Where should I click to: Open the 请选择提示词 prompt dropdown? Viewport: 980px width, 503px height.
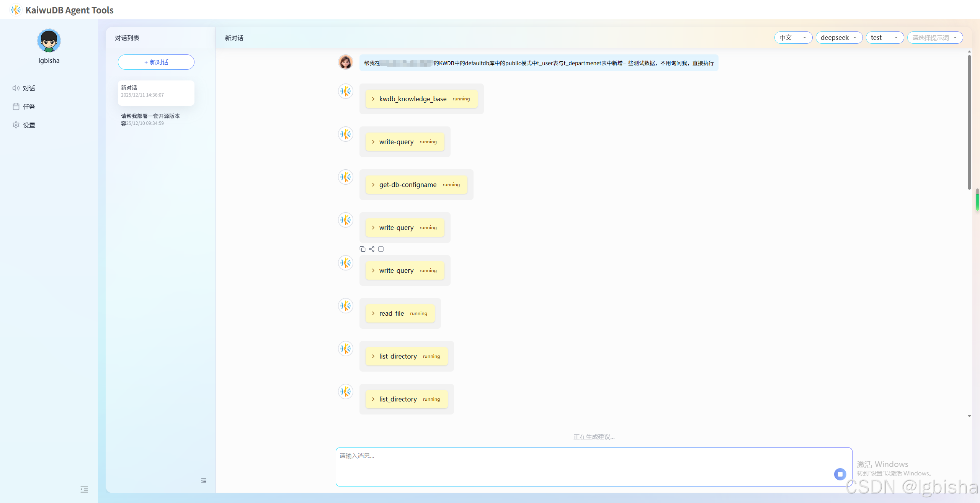(934, 38)
